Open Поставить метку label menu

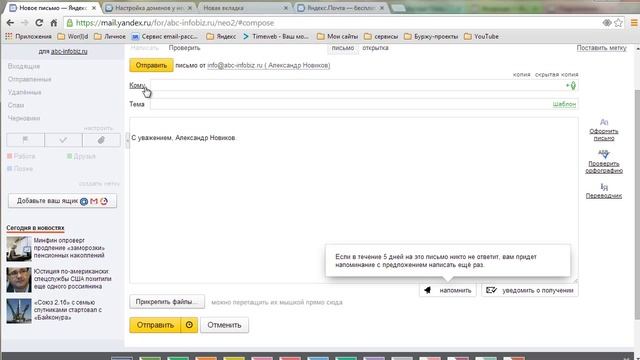601,48
